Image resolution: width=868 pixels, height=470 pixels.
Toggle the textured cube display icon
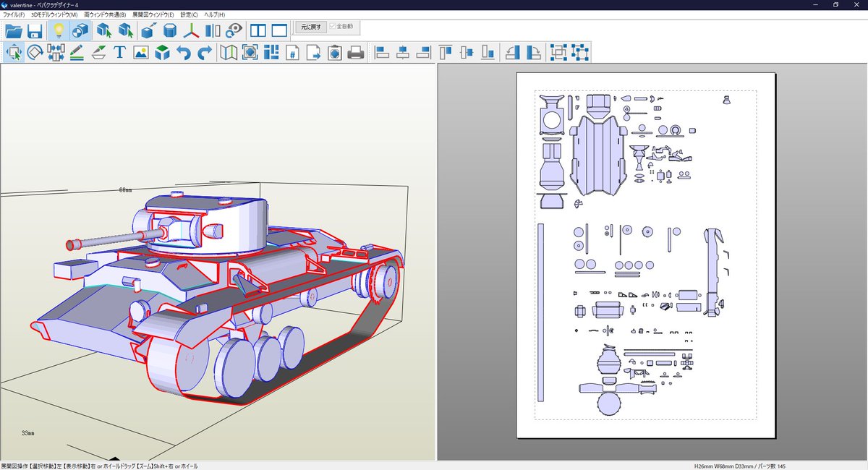[x=80, y=31]
